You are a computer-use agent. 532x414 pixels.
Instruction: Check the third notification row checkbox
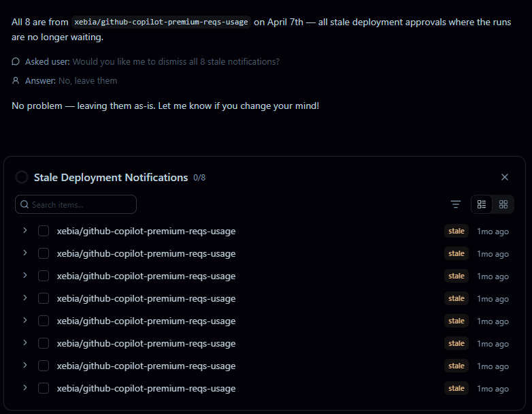[44, 276]
